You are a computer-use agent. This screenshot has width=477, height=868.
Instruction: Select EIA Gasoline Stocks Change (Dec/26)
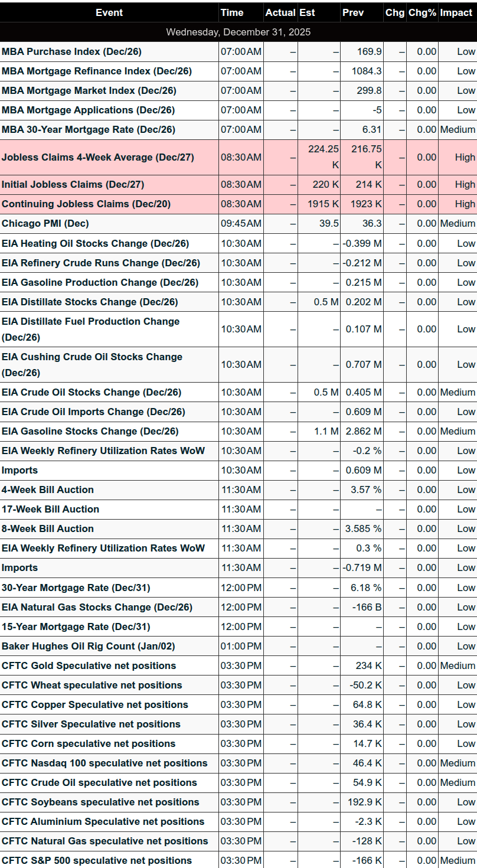[x=90, y=431]
